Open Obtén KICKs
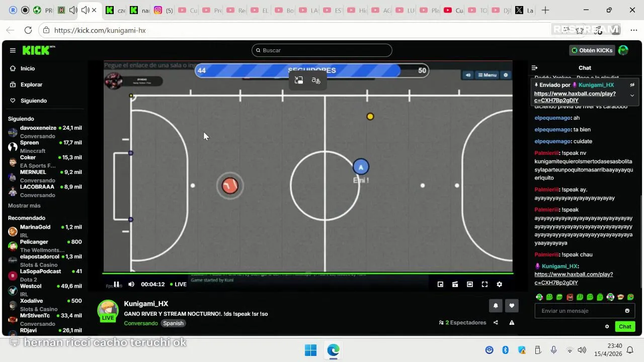 click(592, 50)
